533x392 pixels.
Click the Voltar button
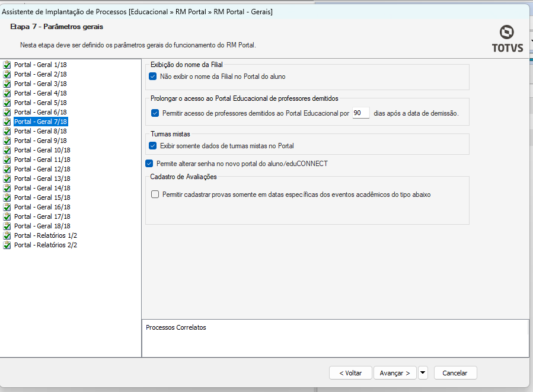click(x=350, y=373)
